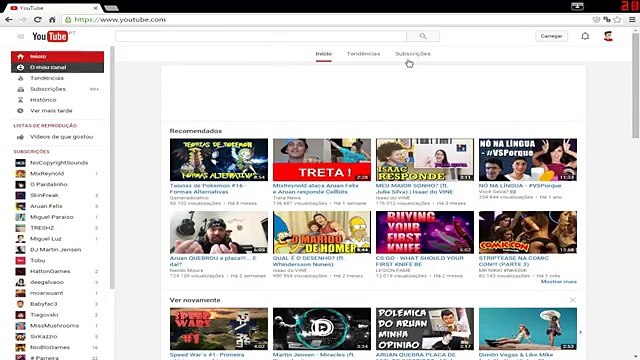Switch to the Subscrições tab
The height and width of the screenshot is (360, 640).
[x=413, y=53]
